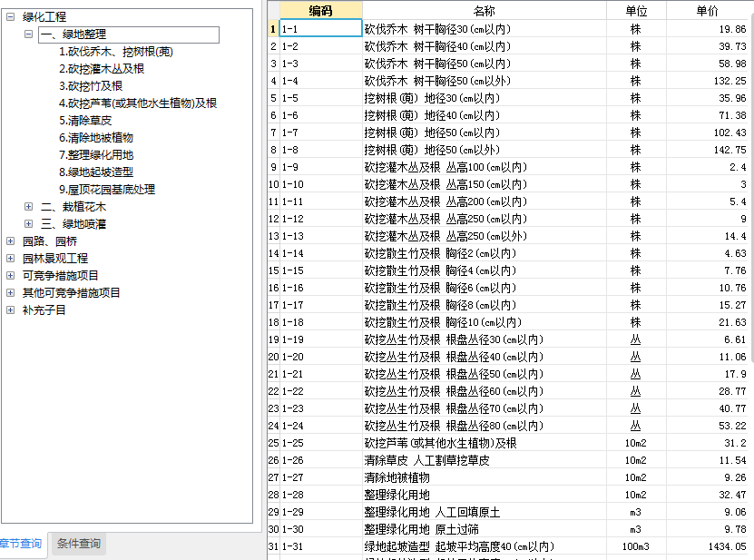Collapse the 绿化工程 tree node
Image resolution: width=754 pixels, height=560 pixels.
[x=11, y=17]
